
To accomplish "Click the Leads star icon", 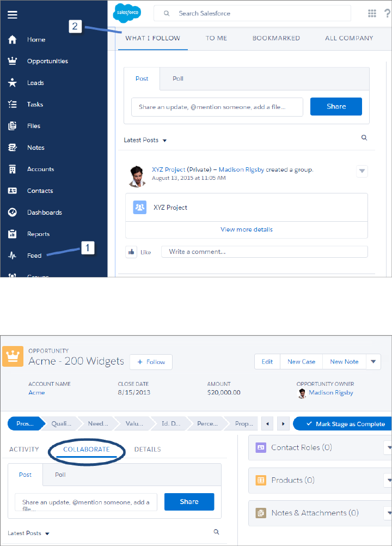I will tap(12, 82).
